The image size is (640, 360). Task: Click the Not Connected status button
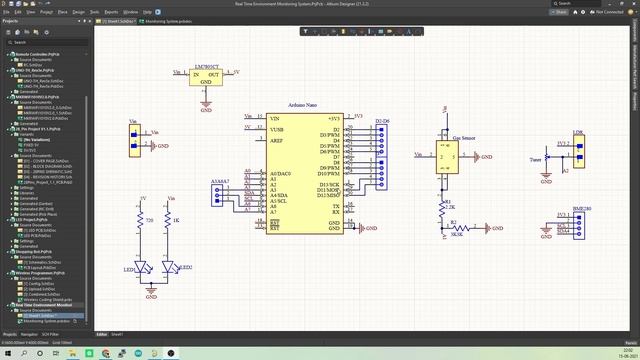pyautogui.click(x=607, y=12)
